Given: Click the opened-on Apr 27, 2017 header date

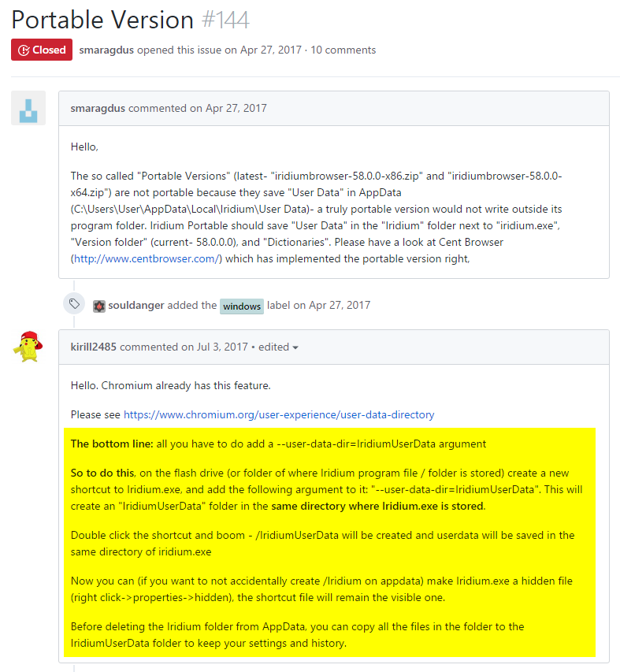Looking at the screenshot, I should (271, 50).
